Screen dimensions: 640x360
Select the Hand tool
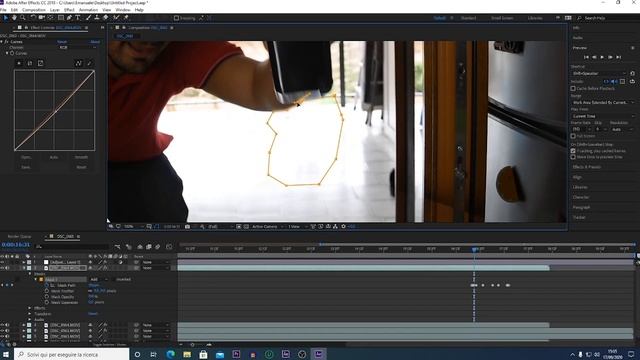(14, 18)
